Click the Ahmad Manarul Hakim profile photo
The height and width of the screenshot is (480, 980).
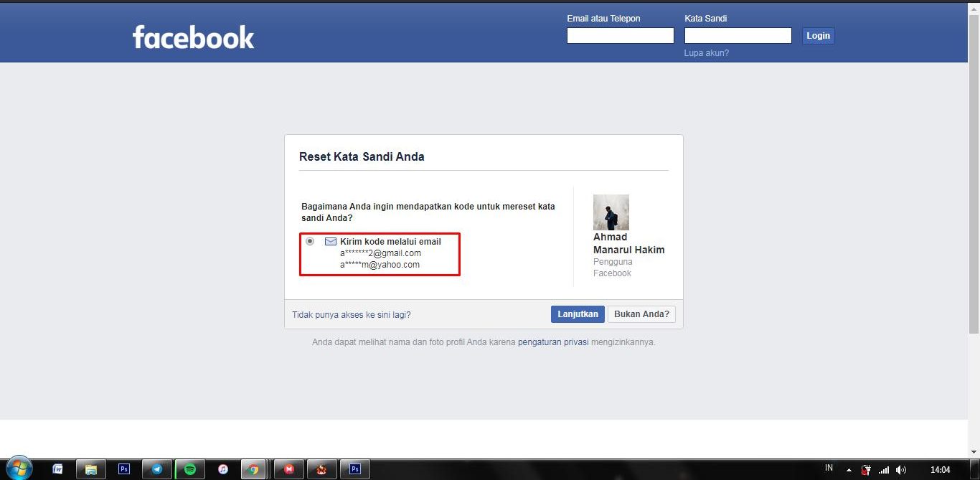(x=611, y=212)
